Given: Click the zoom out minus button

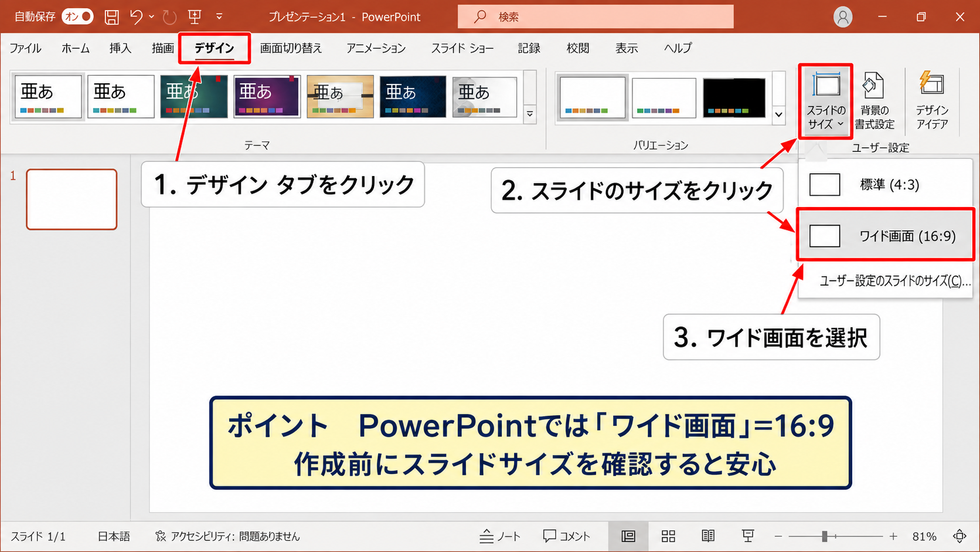Looking at the screenshot, I should pyautogui.click(x=778, y=536).
